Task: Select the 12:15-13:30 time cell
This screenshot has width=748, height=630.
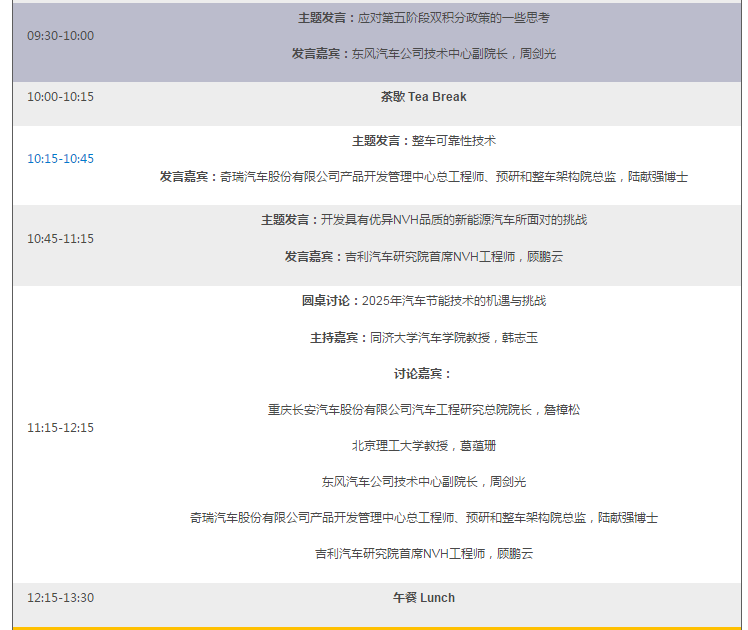Action: pos(60,598)
